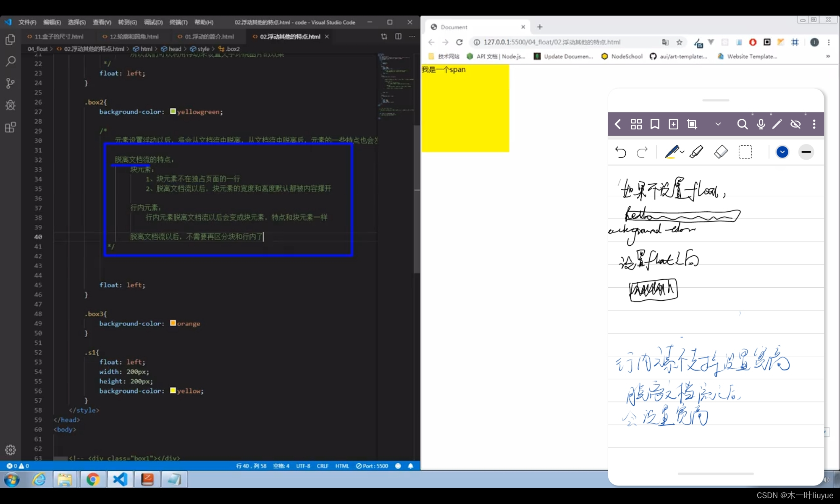Open the blue color dropdown circle
840x504 pixels.
click(x=782, y=152)
